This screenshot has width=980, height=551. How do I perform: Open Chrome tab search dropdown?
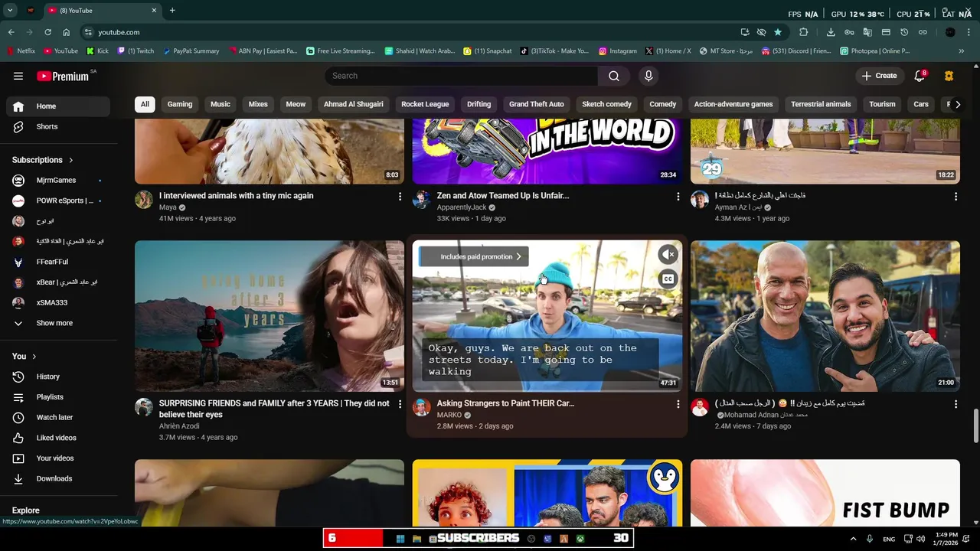pos(10,11)
